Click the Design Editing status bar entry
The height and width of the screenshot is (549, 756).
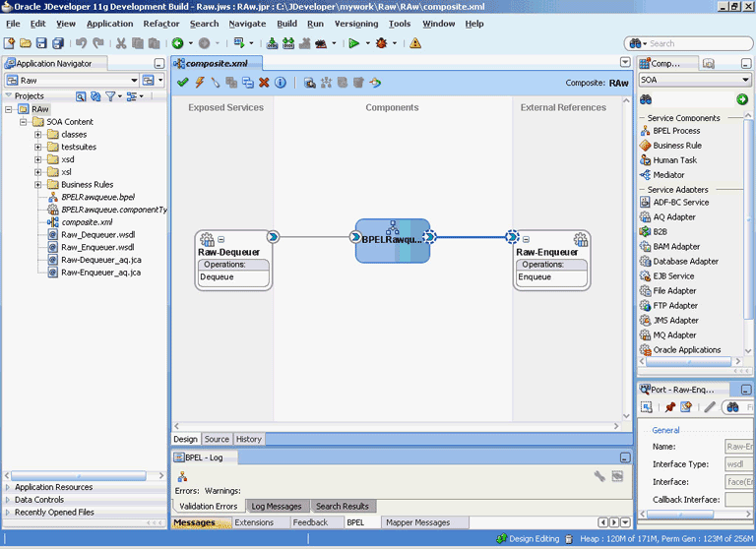[529, 539]
